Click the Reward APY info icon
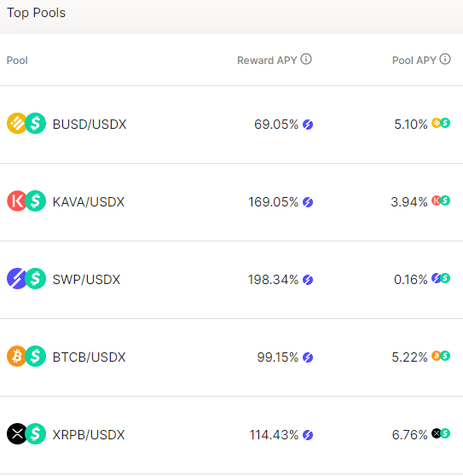The width and height of the screenshot is (463, 476). click(306, 59)
